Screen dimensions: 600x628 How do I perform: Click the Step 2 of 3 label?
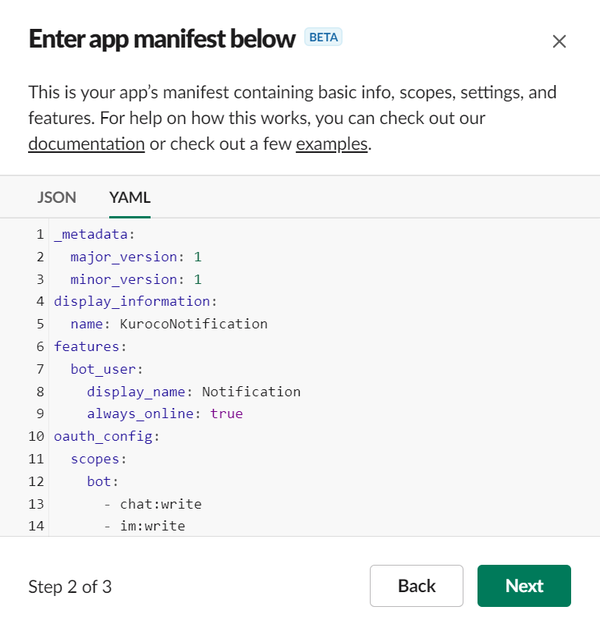pyautogui.click(x=70, y=587)
